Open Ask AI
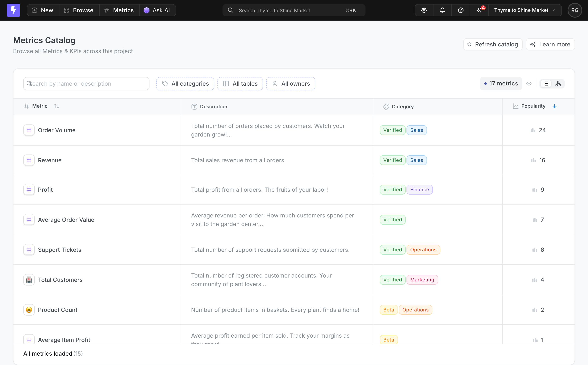 157,10
